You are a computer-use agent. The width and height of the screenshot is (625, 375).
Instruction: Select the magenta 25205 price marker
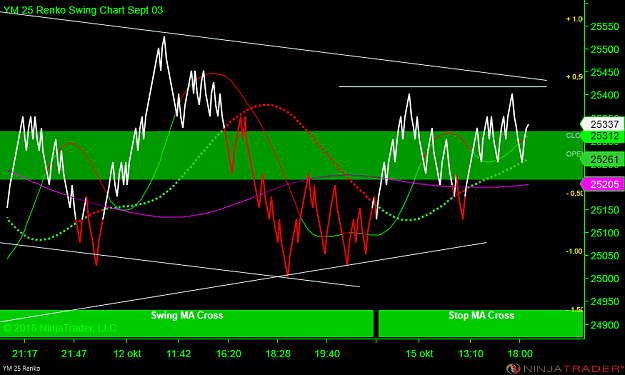click(602, 184)
